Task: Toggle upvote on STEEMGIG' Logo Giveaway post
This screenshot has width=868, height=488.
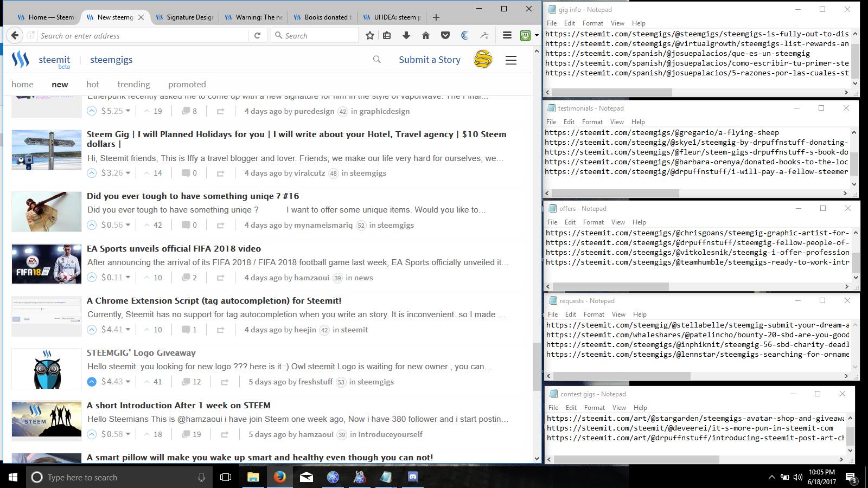Action: click(92, 382)
